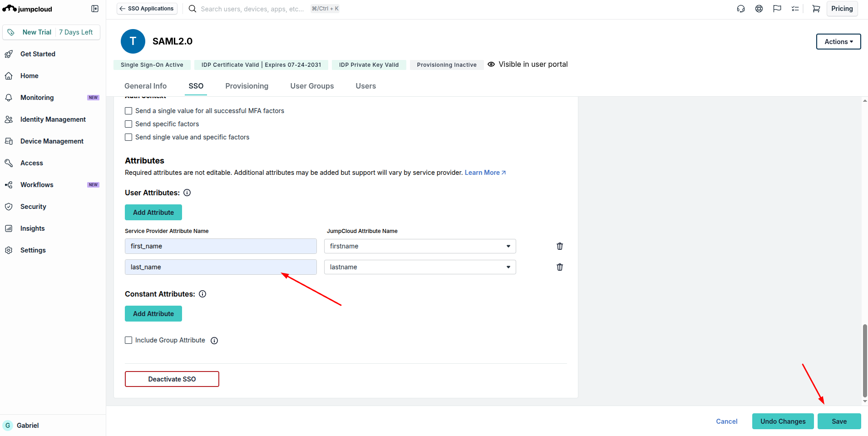Screen dimensions: 868x436
Task: Click the SAML2.0 application avatar
Action: pyautogui.click(x=133, y=41)
